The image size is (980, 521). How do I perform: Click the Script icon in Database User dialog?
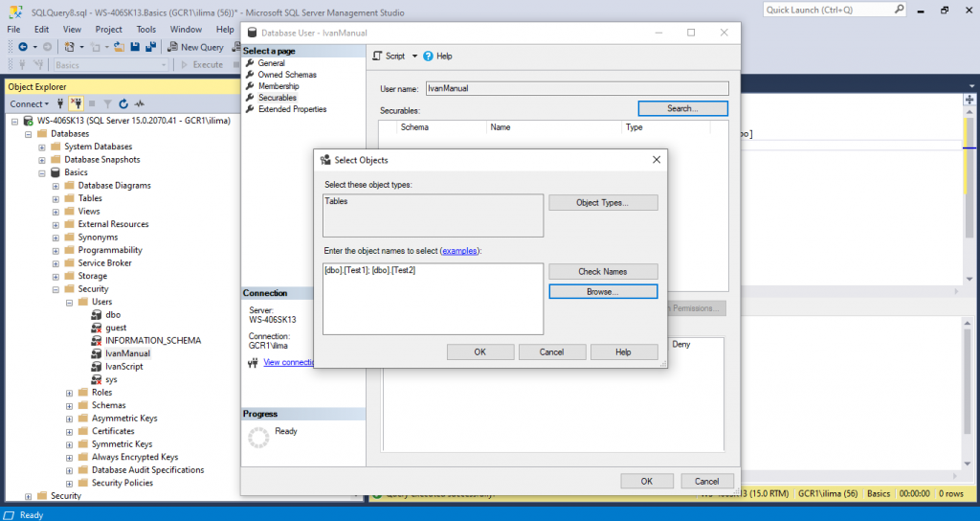[x=377, y=56]
